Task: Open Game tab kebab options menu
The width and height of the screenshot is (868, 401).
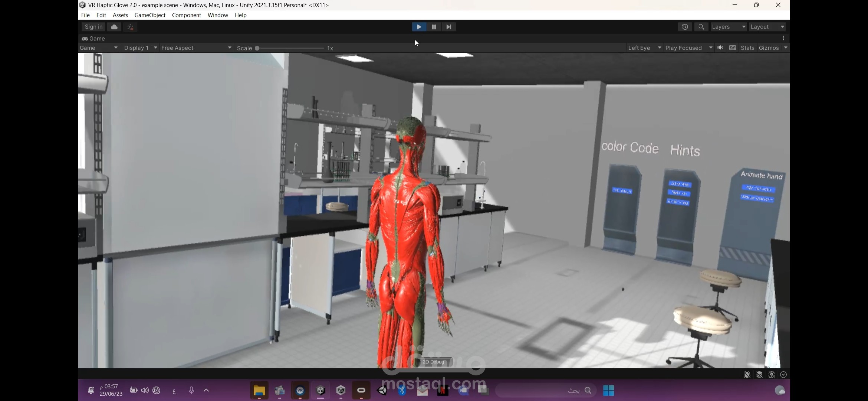Action: pyautogui.click(x=783, y=38)
